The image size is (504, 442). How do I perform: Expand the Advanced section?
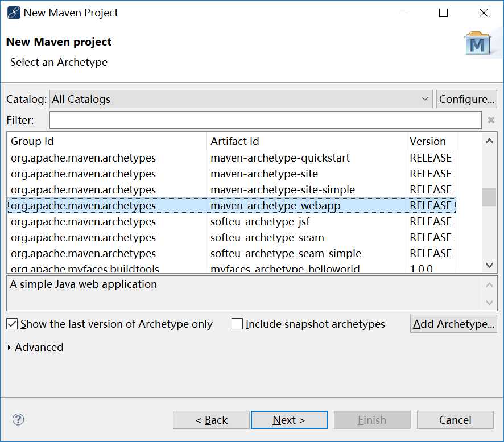coord(10,348)
